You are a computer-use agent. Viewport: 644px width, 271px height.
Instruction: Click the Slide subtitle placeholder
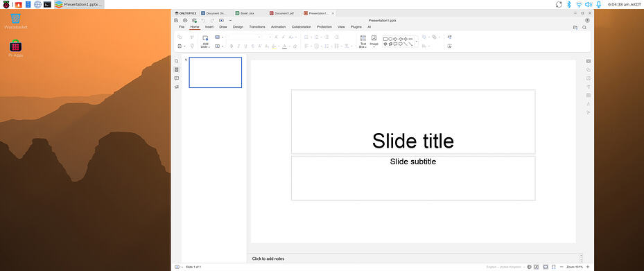(413, 178)
